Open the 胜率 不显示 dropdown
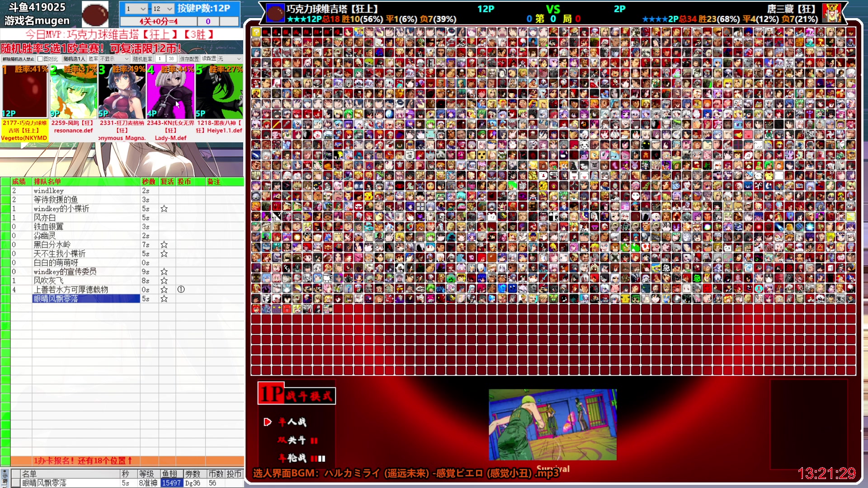 click(x=114, y=59)
